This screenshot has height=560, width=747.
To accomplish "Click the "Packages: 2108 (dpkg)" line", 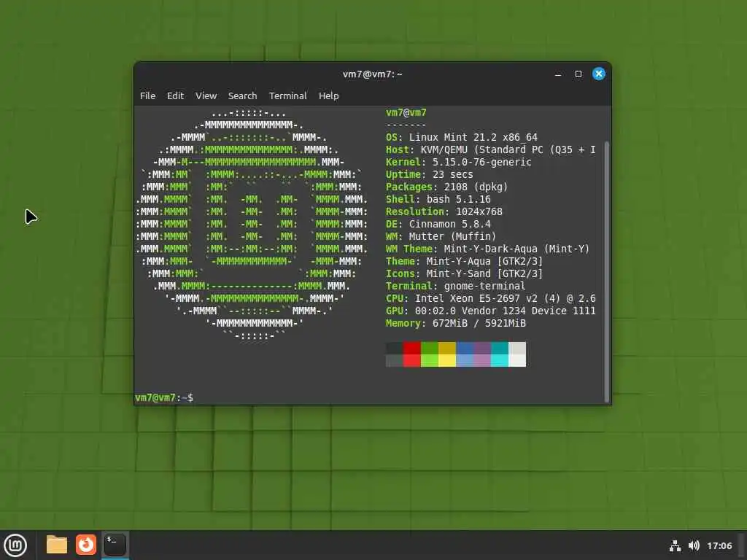I will (x=447, y=187).
